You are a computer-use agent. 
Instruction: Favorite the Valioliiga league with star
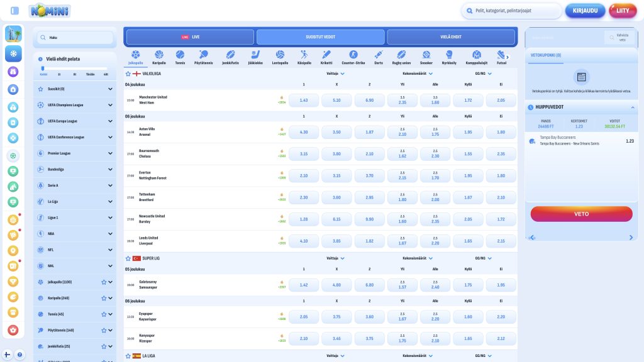tap(128, 74)
